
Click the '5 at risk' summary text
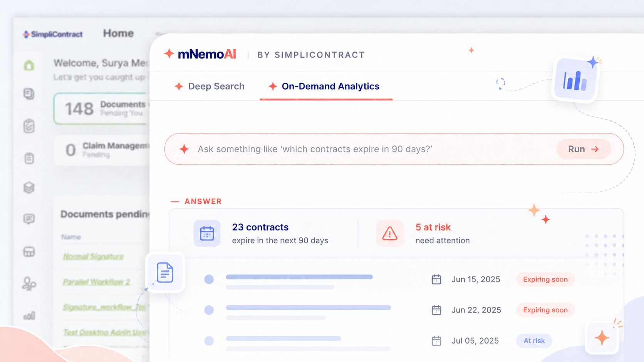click(x=433, y=227)
